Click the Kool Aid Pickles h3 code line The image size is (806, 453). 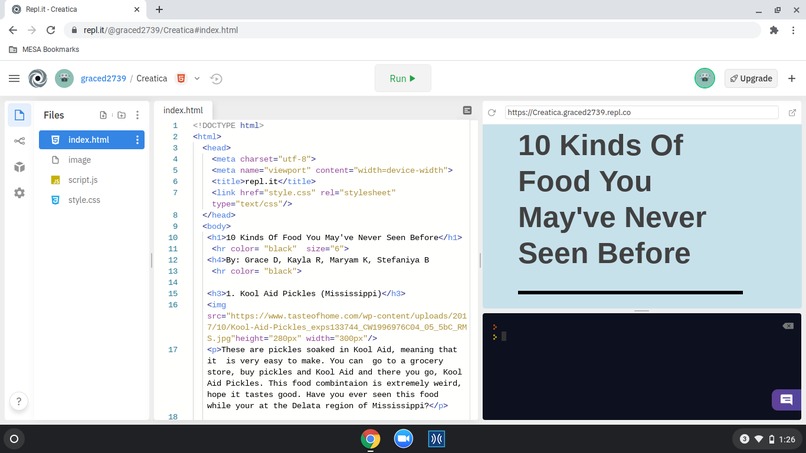[306, 294]
